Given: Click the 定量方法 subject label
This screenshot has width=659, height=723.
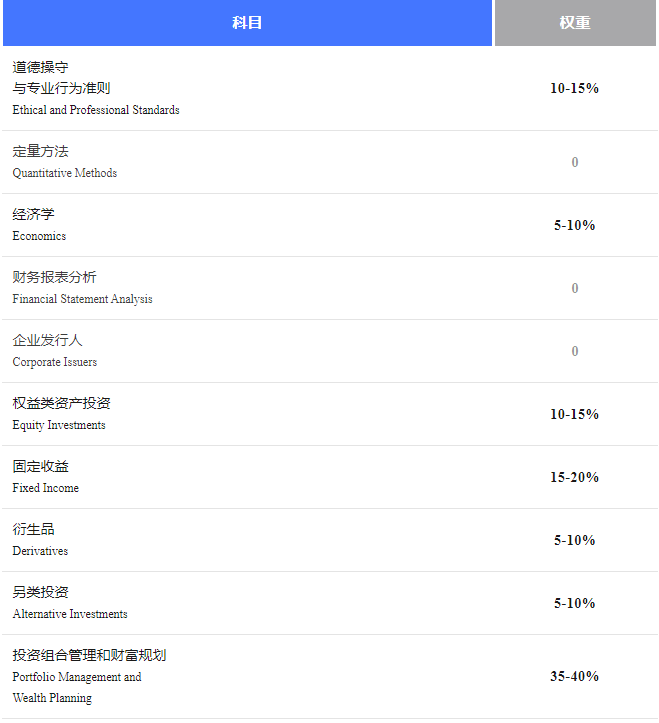Looking at the screenshot, I should tap(40, 152).
